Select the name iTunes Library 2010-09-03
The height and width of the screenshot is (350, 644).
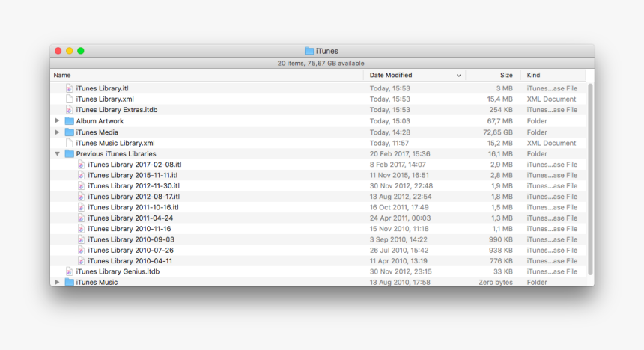131,239
